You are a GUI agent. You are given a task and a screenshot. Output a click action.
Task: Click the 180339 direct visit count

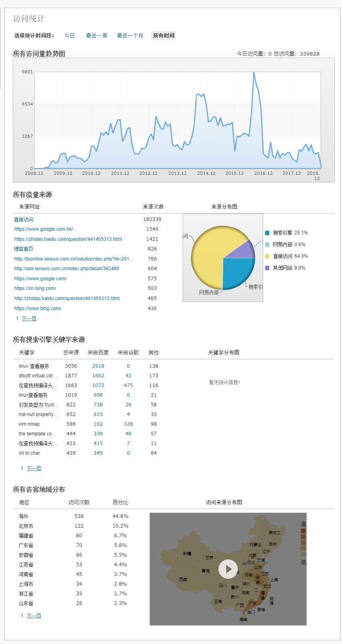coord(152,219)
